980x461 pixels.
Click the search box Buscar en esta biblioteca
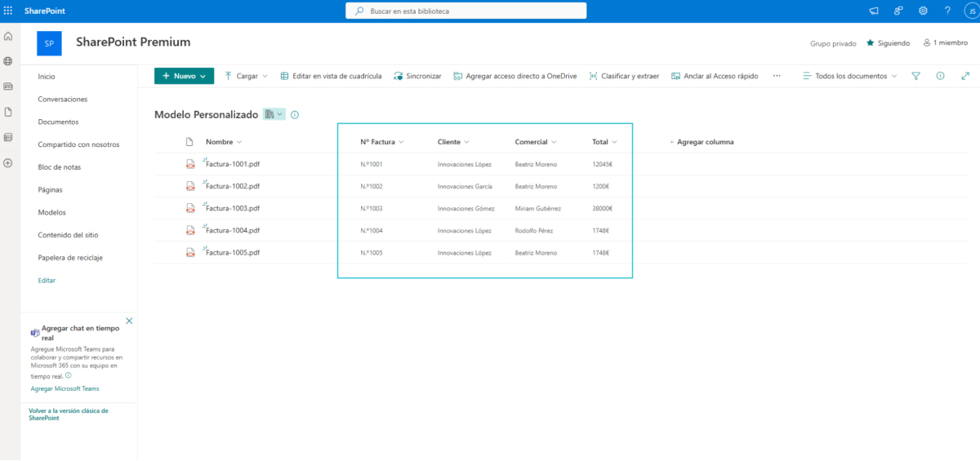pyautogui.click(x=465, y=11)
